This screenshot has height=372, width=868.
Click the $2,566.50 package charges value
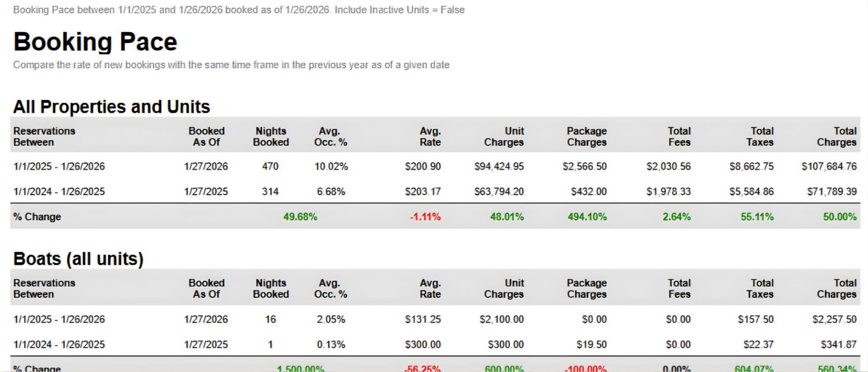(585, 166)
